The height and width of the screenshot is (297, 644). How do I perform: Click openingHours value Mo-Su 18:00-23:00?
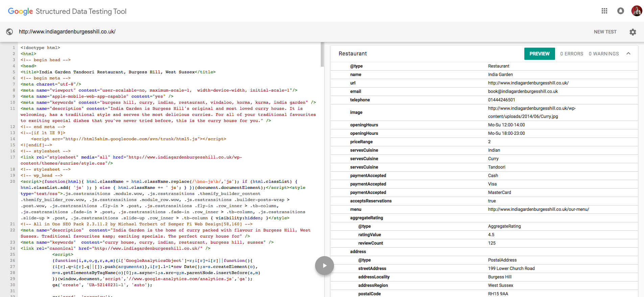(506, 133)
